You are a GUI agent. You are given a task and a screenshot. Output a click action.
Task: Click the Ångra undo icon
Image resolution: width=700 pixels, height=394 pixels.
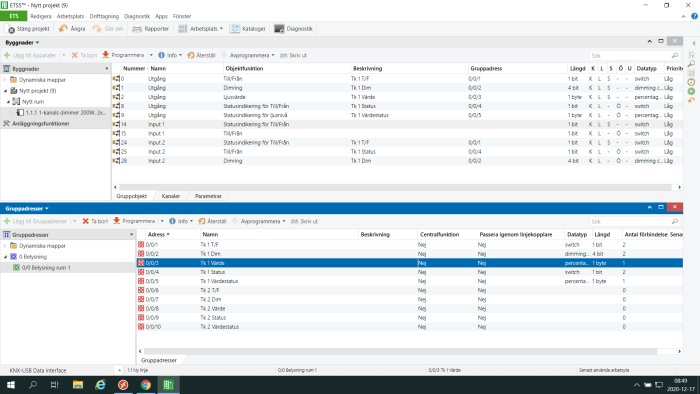coord(63,29)
